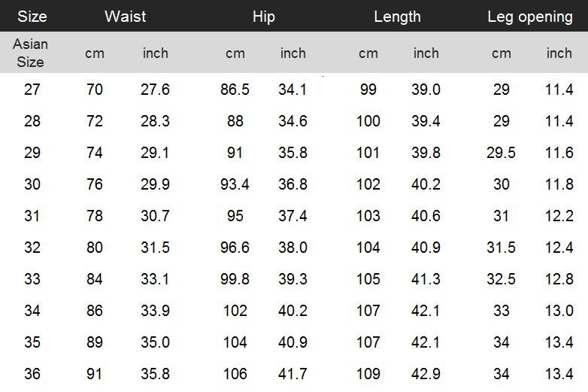Viewport: 588px width, 392px height.
Task: Click size 36 in the Size column
Action: [x=32, y=374]
